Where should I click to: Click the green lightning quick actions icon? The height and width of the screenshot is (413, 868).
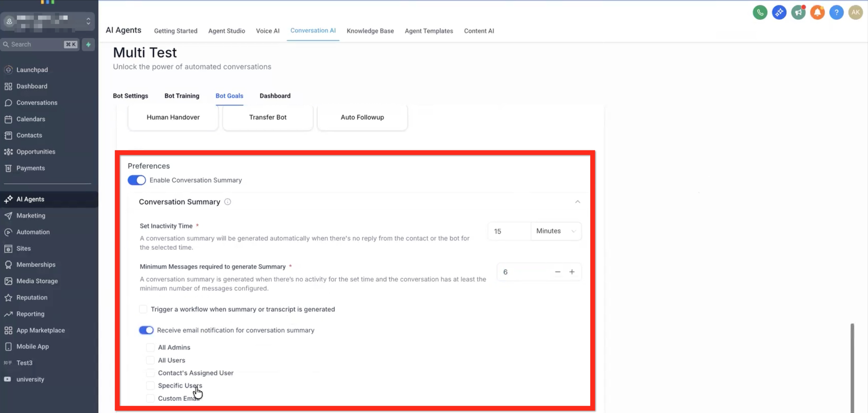pos(88,44)
